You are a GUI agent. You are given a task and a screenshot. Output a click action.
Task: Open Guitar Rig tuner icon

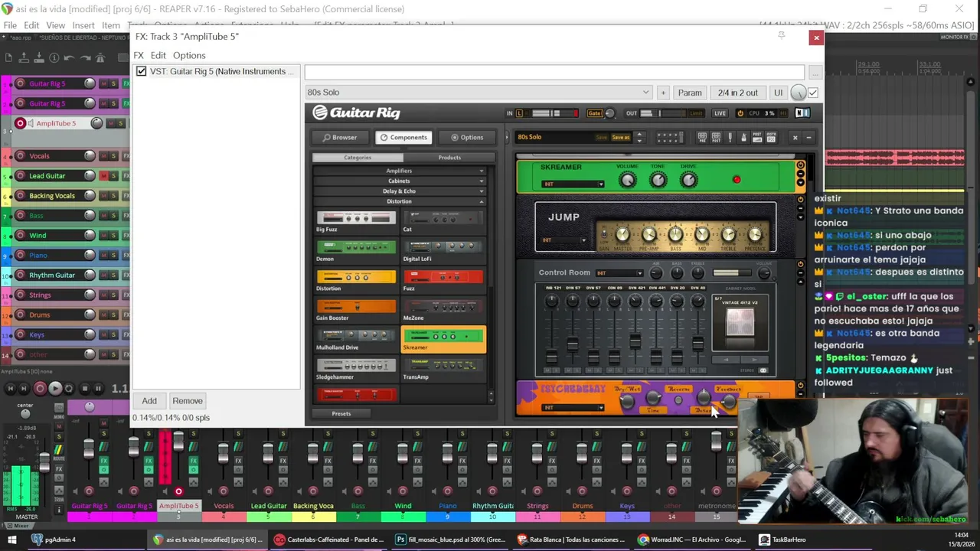coord(730,137)
